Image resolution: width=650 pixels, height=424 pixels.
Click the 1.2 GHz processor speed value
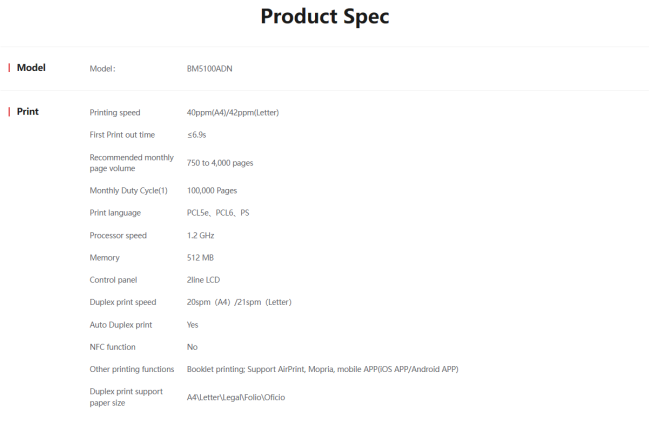[200, 235]
